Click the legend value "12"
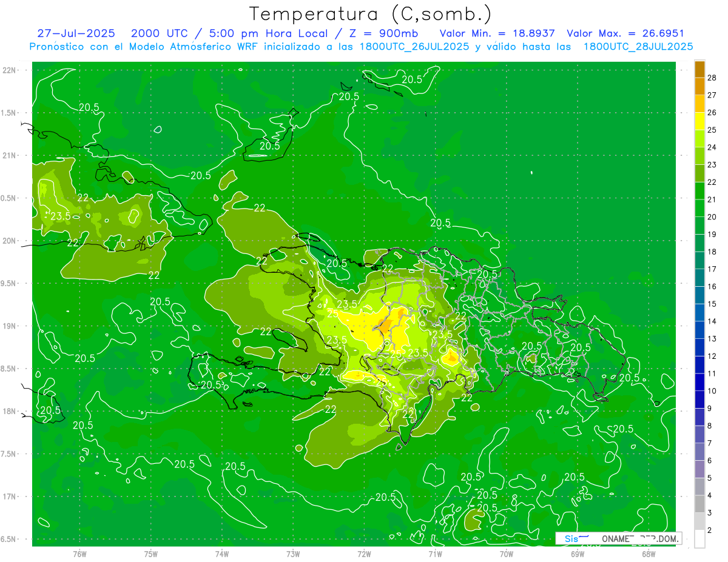 click(x=712, y=356)
